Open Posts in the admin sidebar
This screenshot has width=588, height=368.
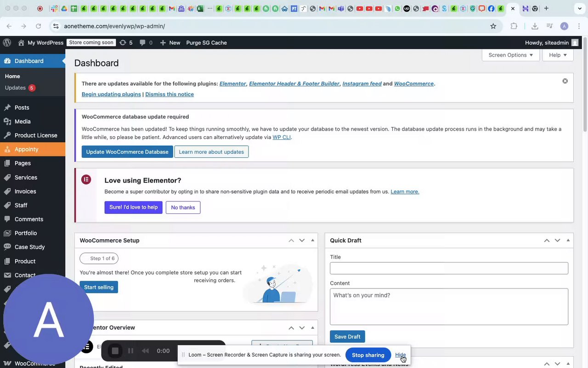[x=33, y=107]
